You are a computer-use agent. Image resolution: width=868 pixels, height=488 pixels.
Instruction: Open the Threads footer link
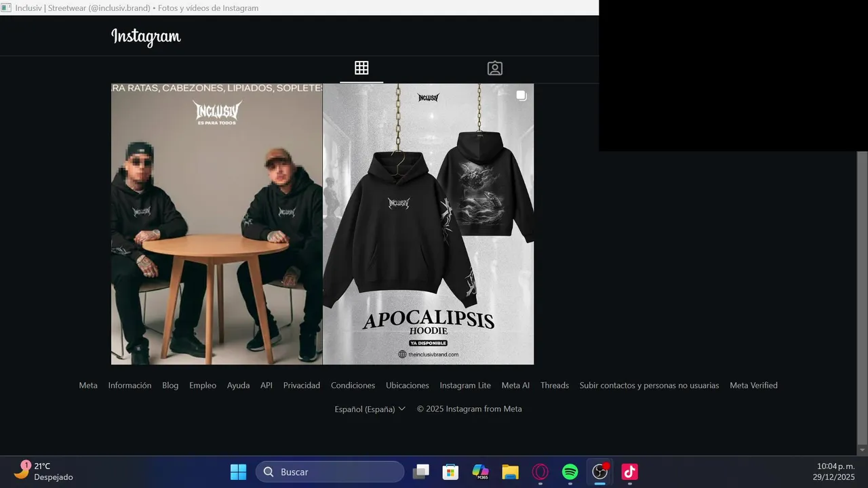click(555, 385)
